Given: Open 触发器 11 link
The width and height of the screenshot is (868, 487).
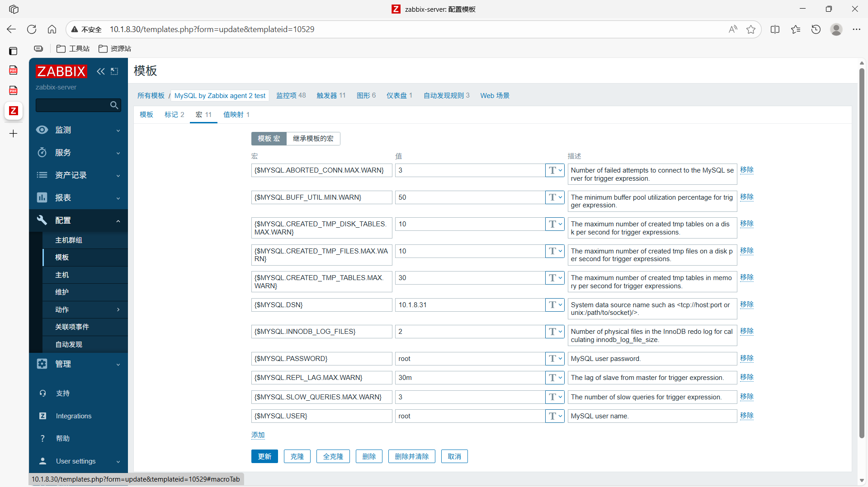Looking at the screenshot, I should tap(331, 95).
